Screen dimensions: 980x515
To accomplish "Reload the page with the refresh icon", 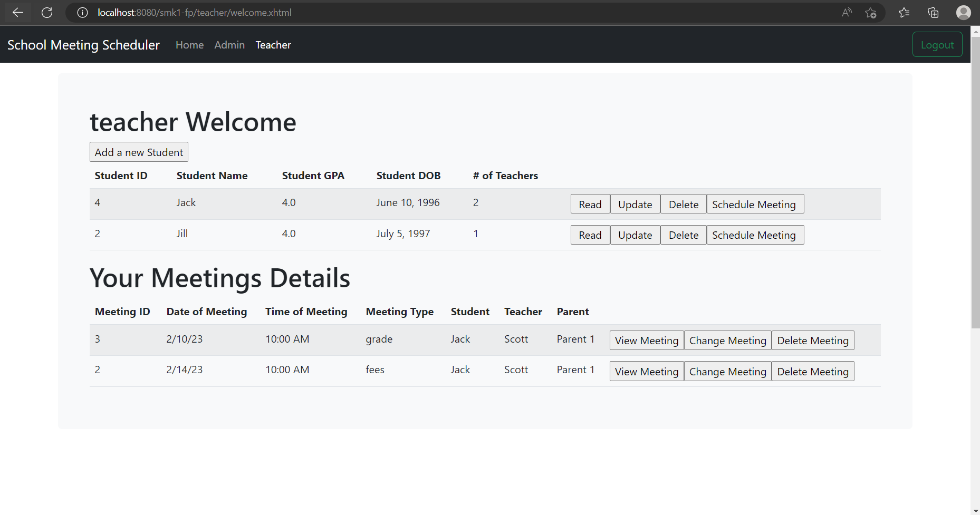I will pyautogui.click(x=47, y=12).
